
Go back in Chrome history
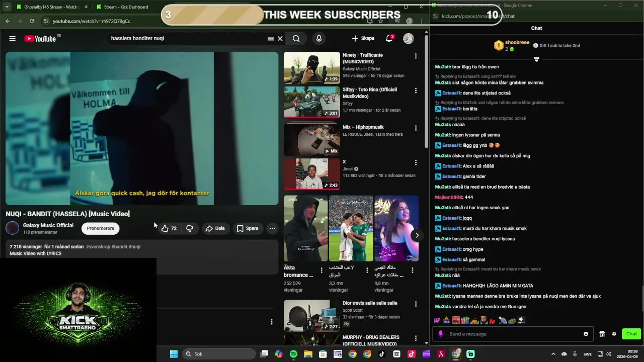pos(8,21)
